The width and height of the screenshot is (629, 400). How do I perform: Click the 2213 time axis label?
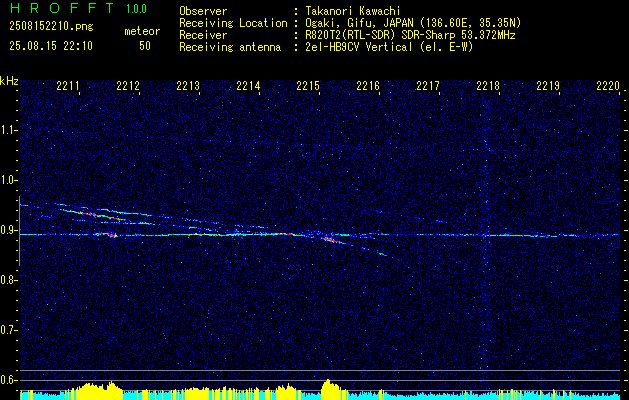pyautogui.click(x=188, y=85)
